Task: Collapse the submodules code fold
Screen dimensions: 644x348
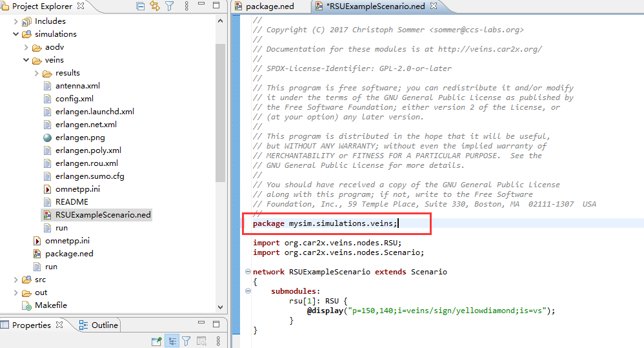Action: [248, 291]
